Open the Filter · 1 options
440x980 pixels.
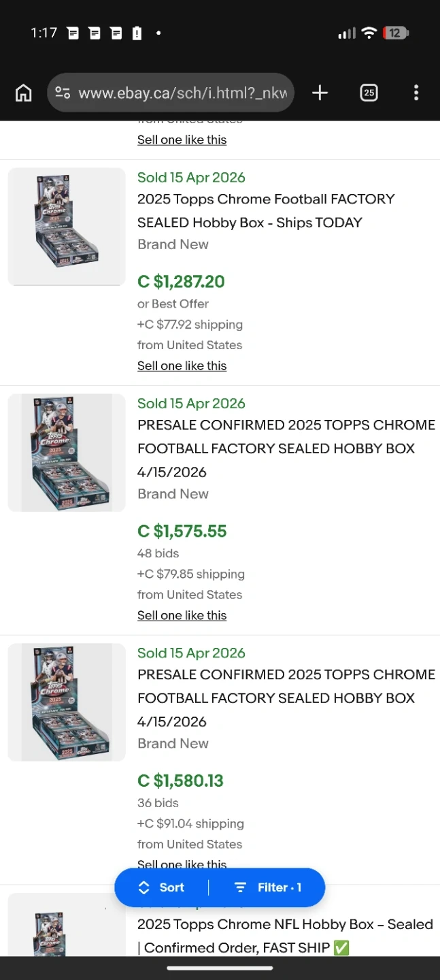[x=269, y=887]
